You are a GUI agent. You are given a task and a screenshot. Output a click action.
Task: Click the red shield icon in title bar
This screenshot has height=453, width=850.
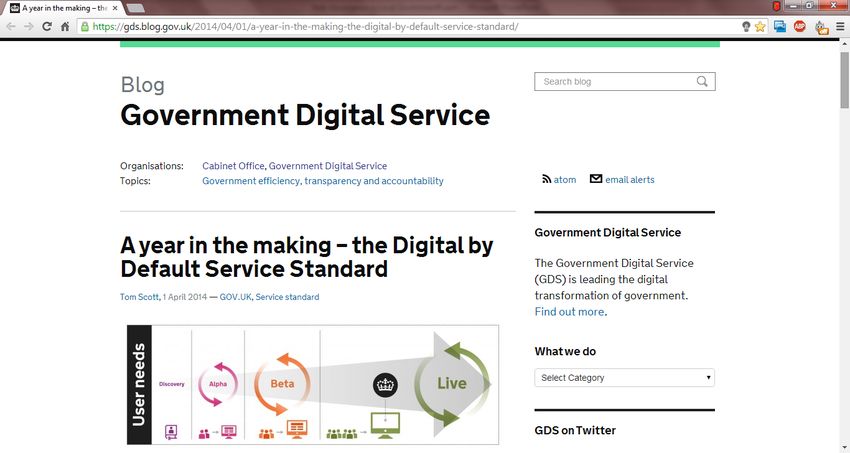coord(776,7)
